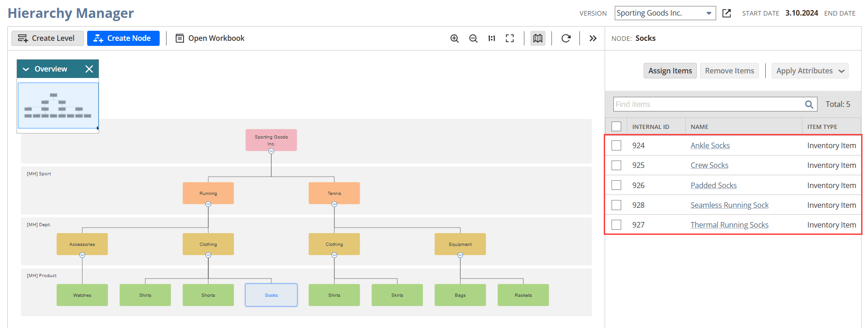Select the Accessories node

point(82,244)
